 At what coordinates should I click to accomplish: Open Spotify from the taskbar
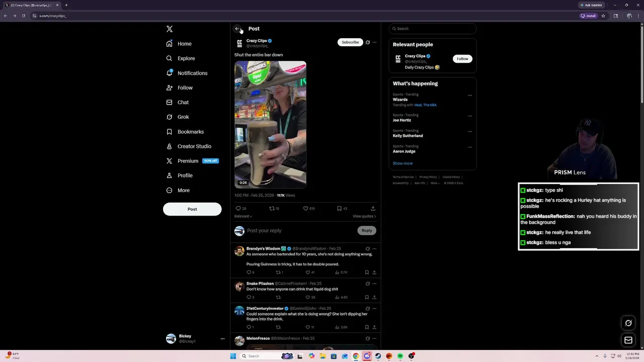tap(400, 356)
